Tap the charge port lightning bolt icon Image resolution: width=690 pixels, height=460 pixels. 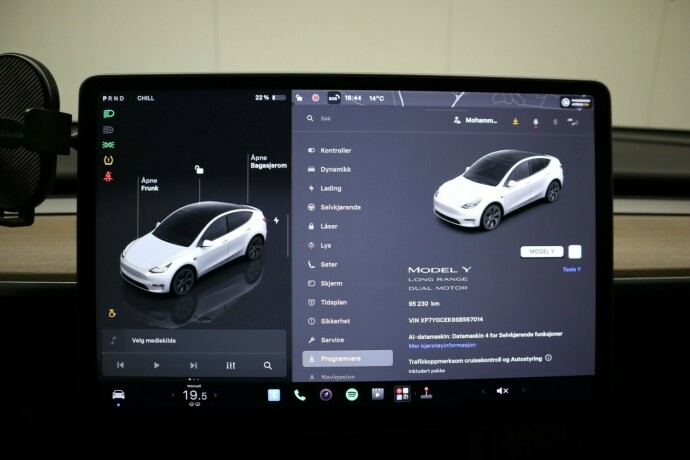pyautogui.click(x=276, y=220)
